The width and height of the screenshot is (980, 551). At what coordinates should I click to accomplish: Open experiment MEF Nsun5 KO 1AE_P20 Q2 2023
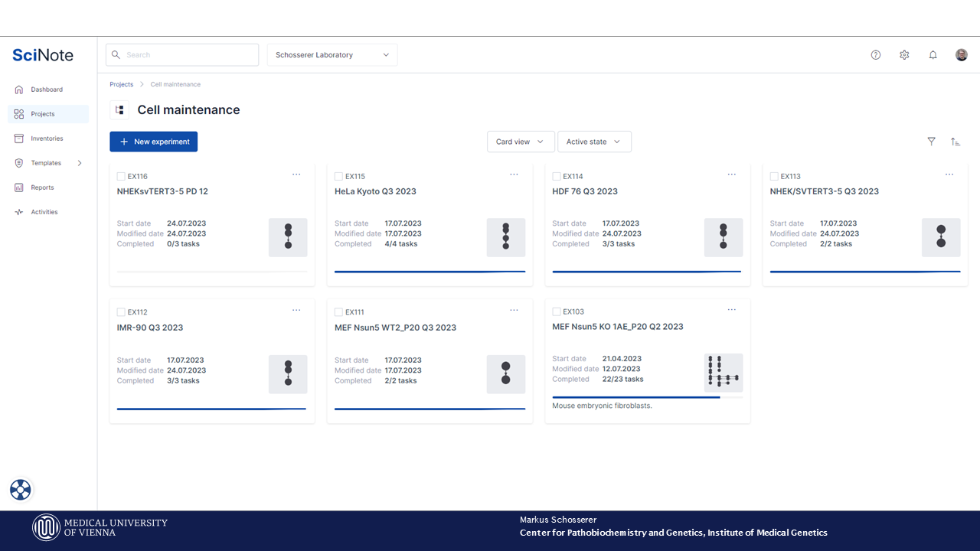618,327
